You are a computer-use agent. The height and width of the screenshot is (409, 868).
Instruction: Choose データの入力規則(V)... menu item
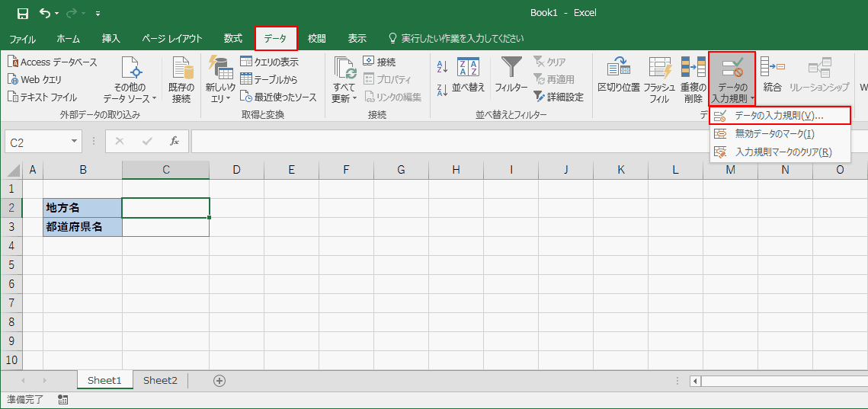pos(780,116)
